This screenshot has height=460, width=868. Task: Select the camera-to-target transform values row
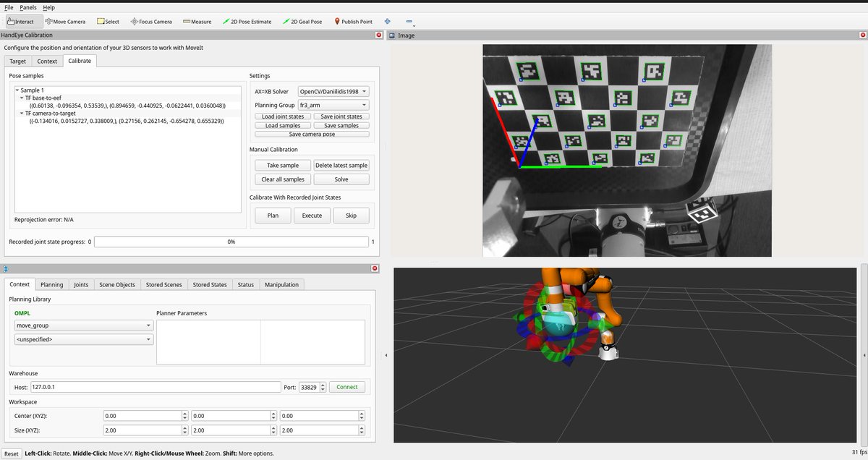[127, 121]
